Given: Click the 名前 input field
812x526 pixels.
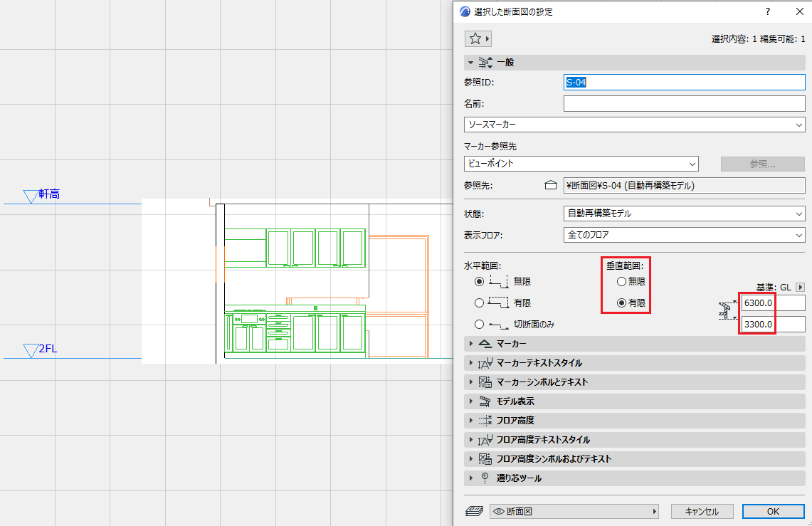Looking at the screenshot, I should coord(684,103).
